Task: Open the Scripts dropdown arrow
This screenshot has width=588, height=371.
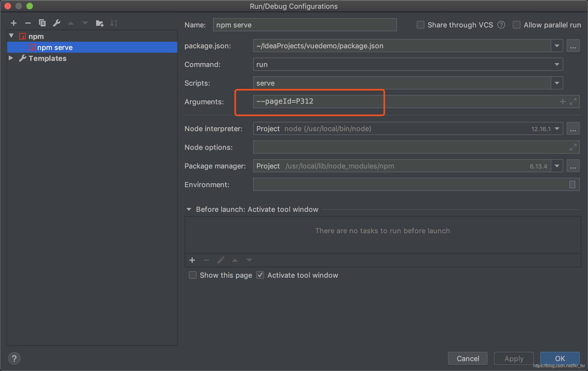Action: point(557,83)
